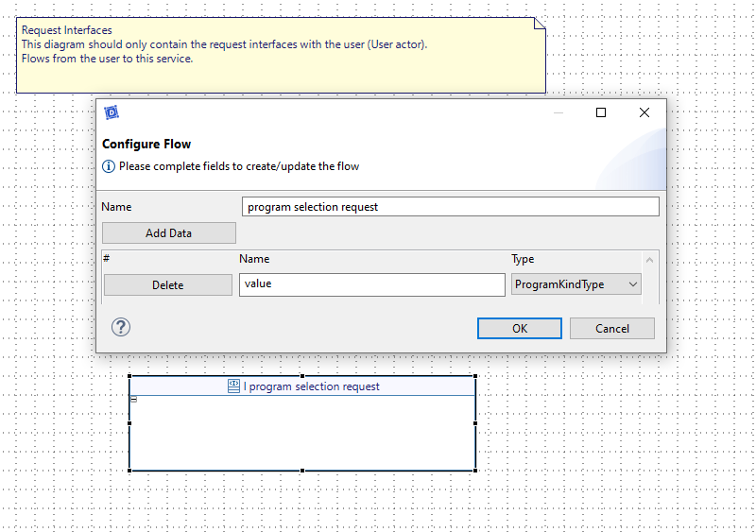
Task: Close the Configure Flow dialog window
Action: tap(644, 112)
